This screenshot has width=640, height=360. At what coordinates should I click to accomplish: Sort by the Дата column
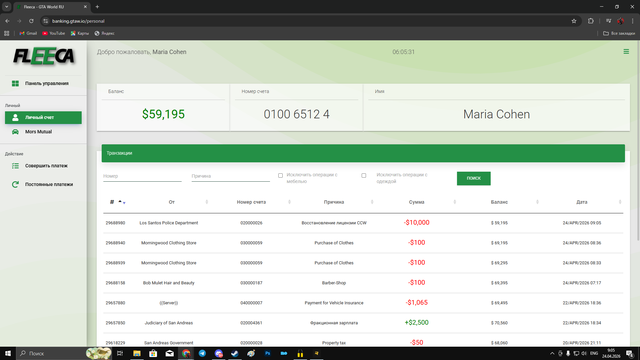tap(620, 202)
